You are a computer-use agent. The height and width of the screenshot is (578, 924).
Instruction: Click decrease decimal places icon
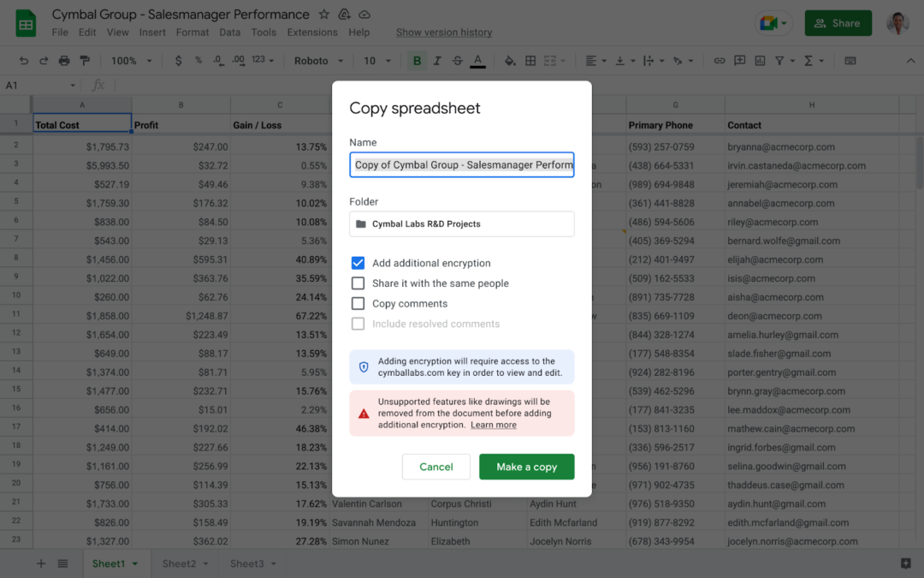click(218, 61)
